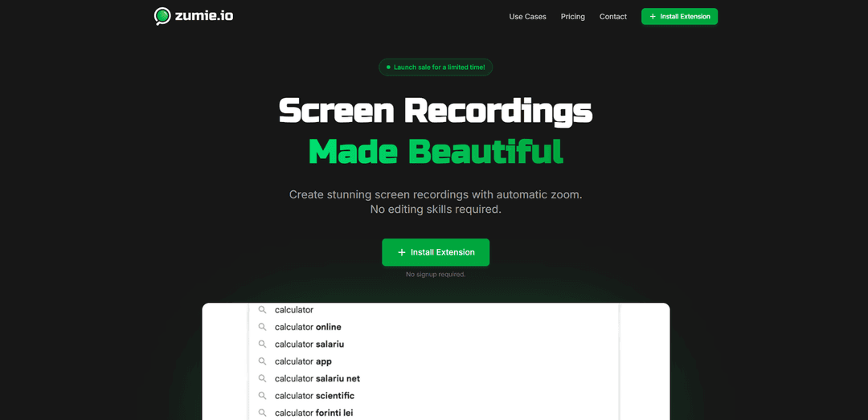Viewport: 868px width, 420px height.
Task: Click the plus icon in the center Install button
Action: (x=402, y=252)
